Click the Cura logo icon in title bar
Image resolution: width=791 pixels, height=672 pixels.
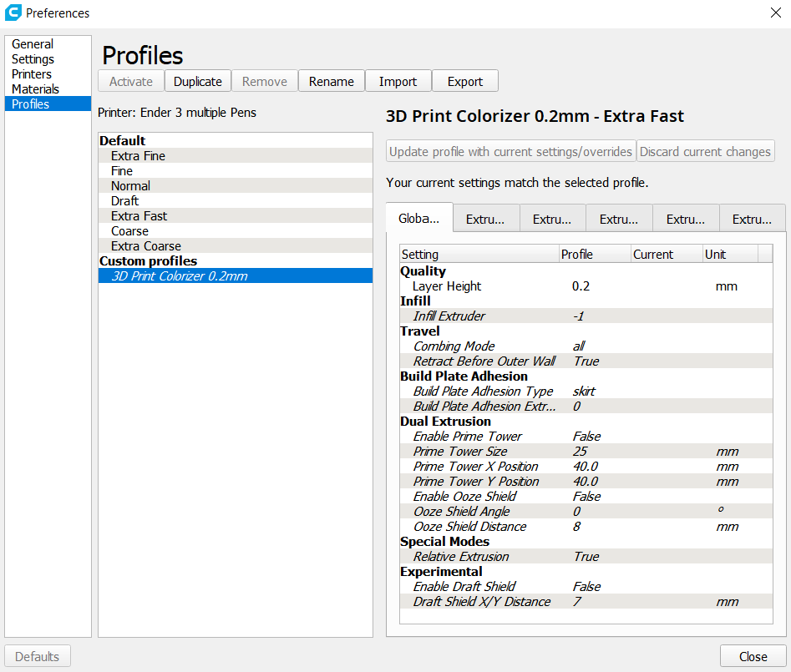point(13,13)
